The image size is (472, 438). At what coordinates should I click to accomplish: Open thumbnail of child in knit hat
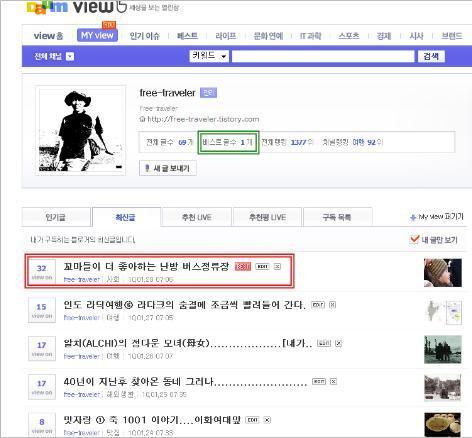tap(443, 273)
